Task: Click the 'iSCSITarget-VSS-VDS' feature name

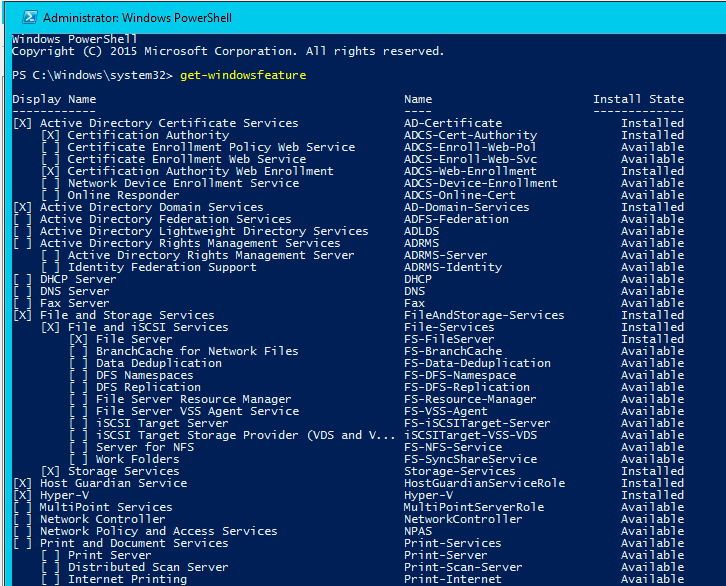Action: (470, 435)
